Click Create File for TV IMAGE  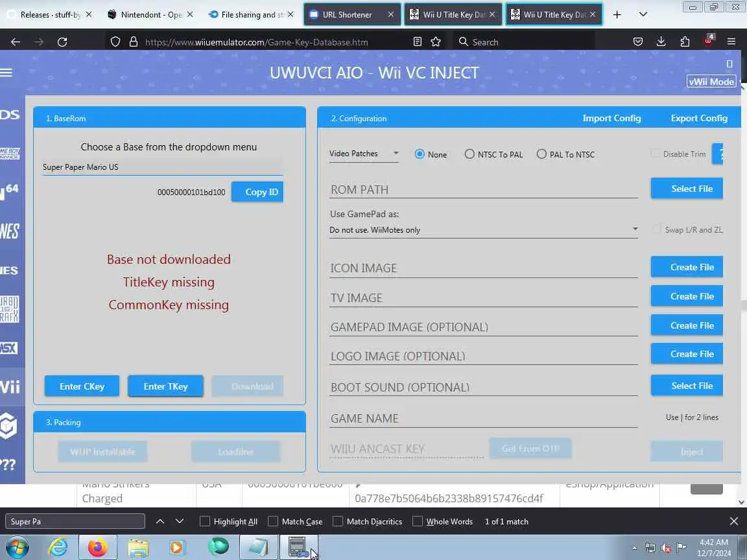click(687, 296)
